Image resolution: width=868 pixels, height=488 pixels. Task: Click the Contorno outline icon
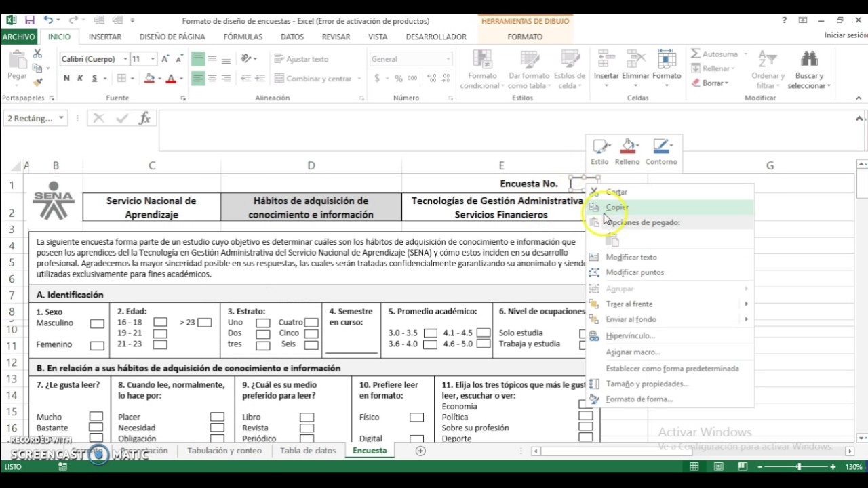tap(661, 146)
